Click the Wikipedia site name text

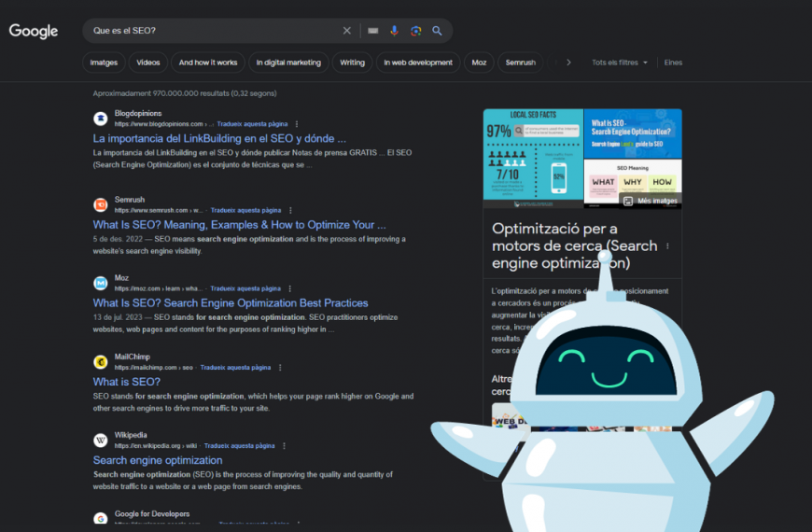point(131,435)
